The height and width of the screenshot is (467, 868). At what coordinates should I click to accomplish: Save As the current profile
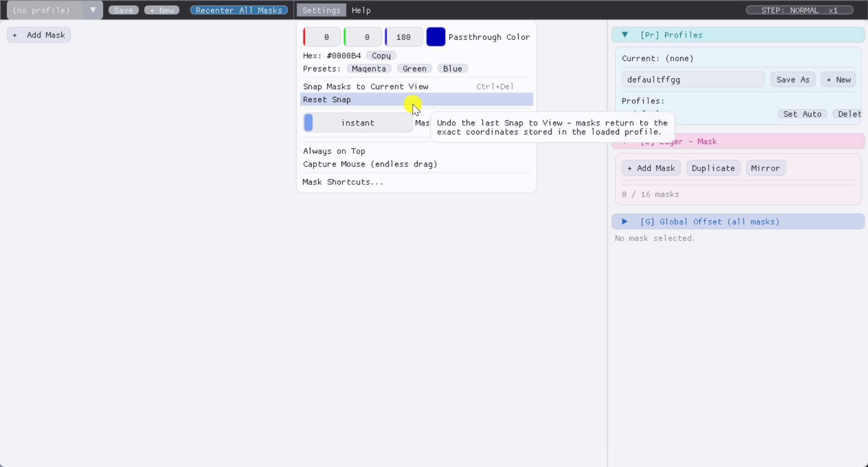point(792,79)
